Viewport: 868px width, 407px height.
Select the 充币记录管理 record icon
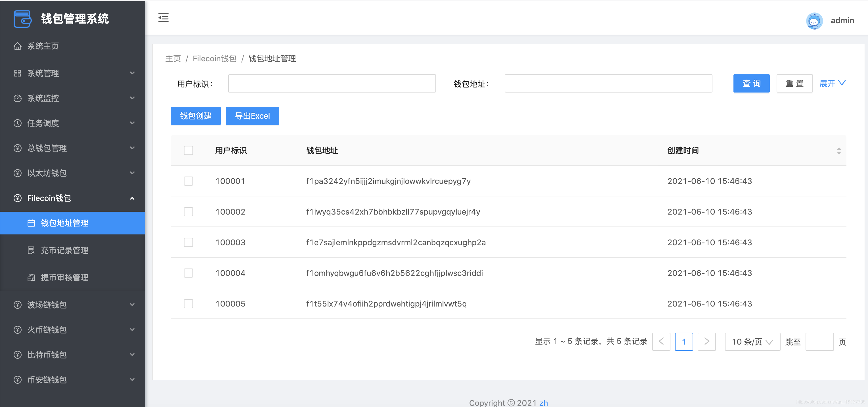pos(31,250)
